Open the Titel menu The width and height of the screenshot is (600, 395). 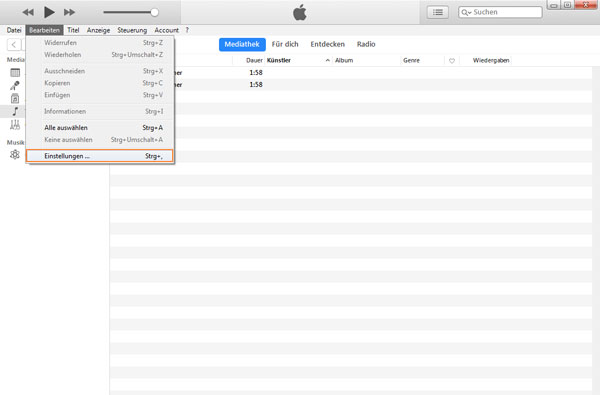(73, 30)
